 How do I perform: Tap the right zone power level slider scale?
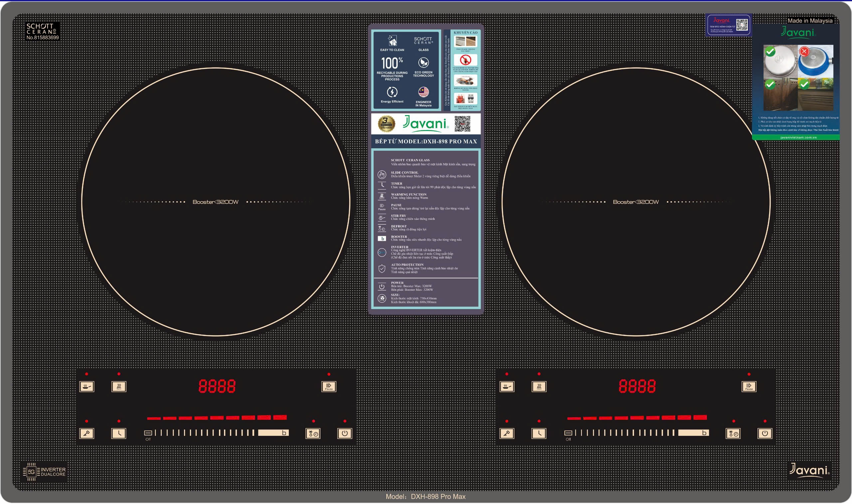pyautogui.click(x=625, y=433)
